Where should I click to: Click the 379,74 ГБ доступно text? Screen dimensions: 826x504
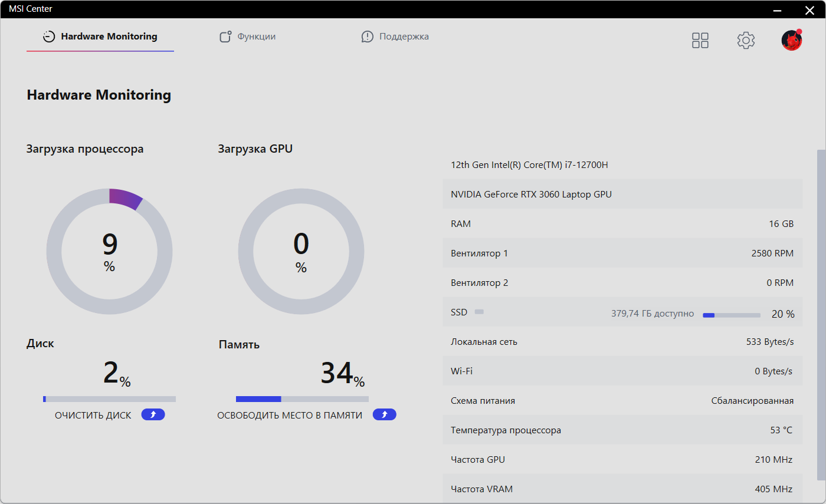(x=653, y=314)
